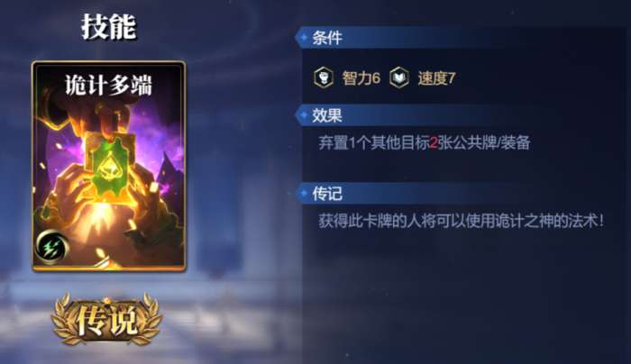Click the biography text about 诡计之神

click(x=462, y=221)
